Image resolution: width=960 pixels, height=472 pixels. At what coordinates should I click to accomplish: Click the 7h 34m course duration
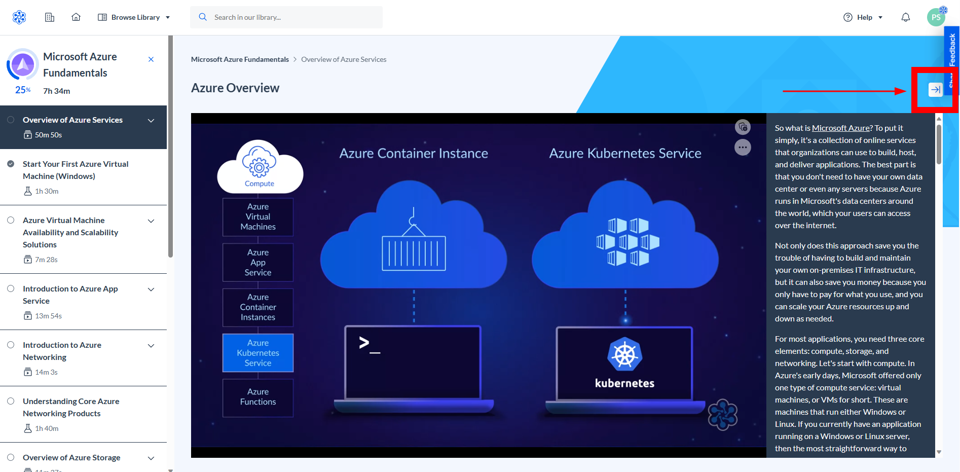pos(56,91)
